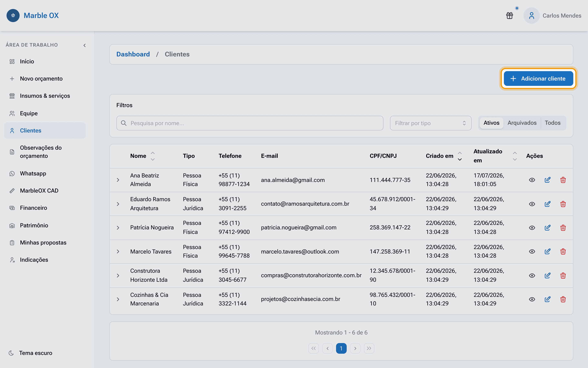View details of Construtora Horizonte Ltda
This screenshot has height=368, width=588.
532,276
